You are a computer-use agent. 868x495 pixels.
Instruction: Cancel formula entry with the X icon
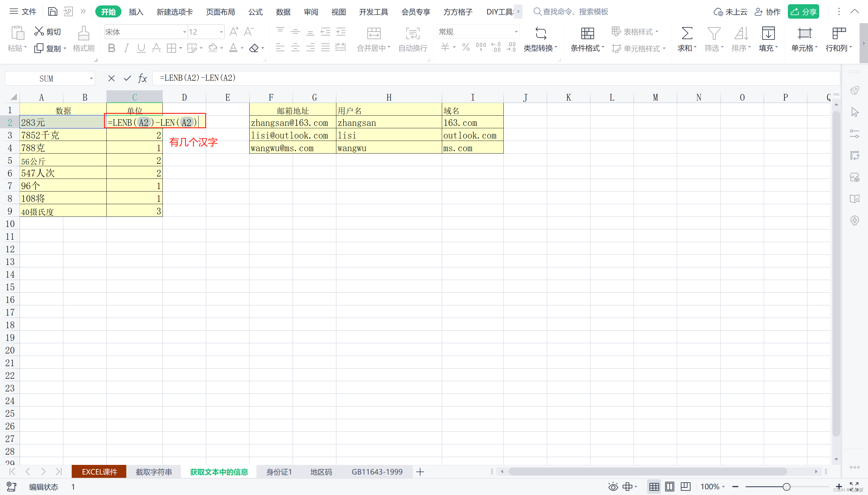[111, 79]
